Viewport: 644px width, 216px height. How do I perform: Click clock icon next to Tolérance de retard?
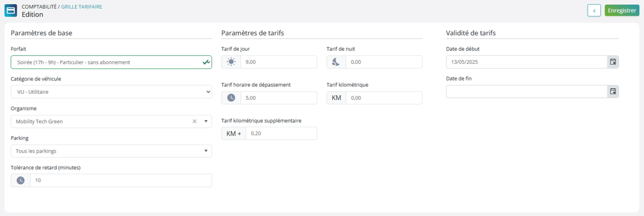coord(20,181)
